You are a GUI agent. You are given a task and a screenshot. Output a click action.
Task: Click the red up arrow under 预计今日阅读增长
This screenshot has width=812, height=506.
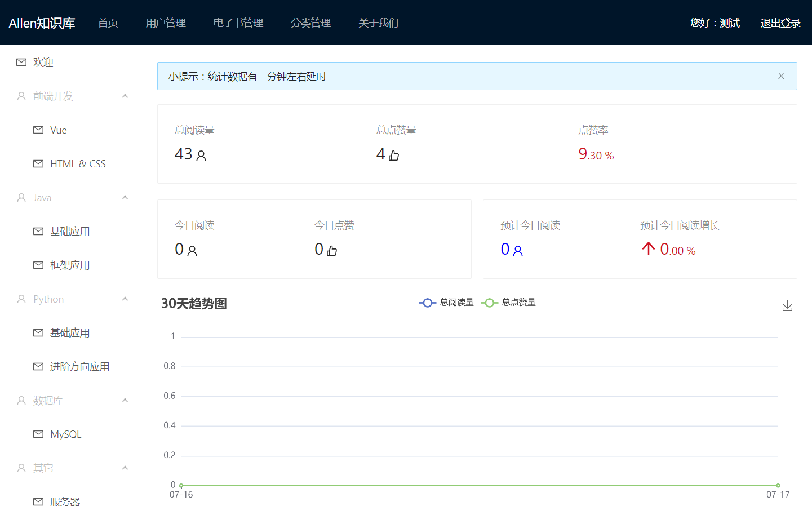tap(649, 248)
